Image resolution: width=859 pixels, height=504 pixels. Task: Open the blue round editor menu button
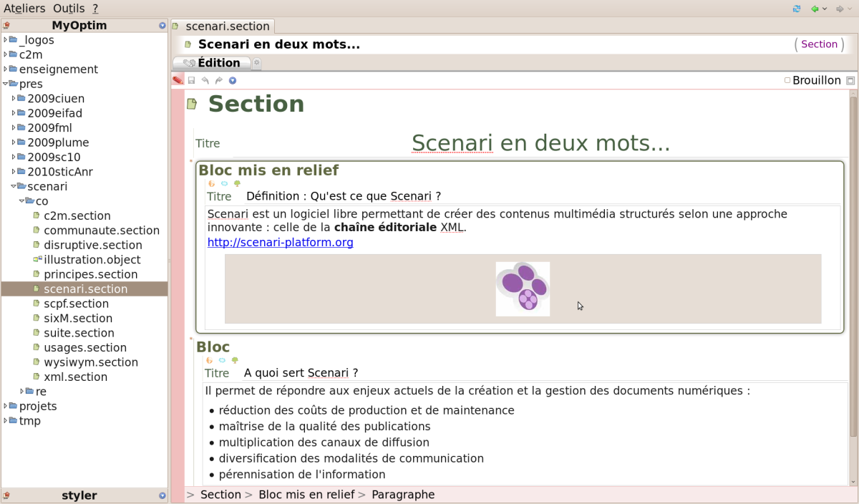[232, 81]
